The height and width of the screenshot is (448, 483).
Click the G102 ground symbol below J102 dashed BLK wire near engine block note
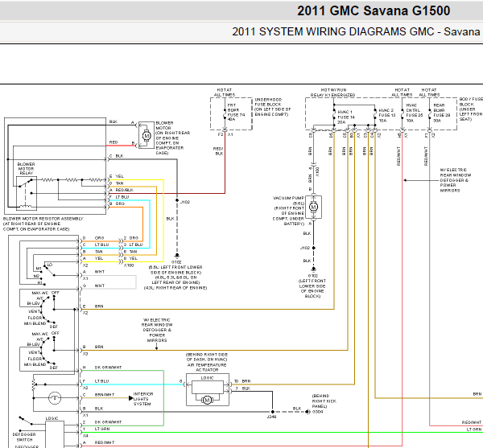[177, 256]
